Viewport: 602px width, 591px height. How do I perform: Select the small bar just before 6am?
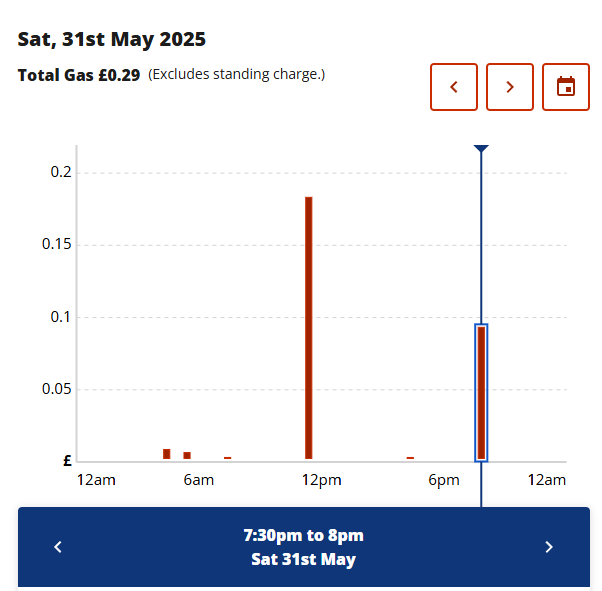187,455
